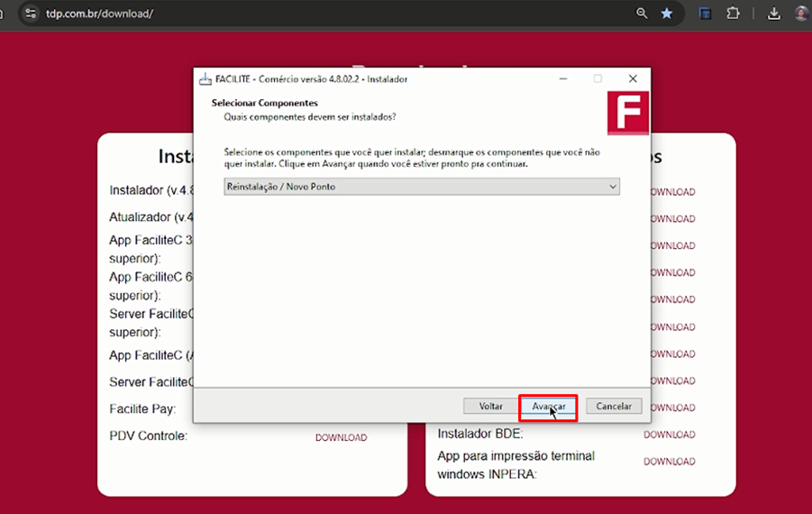Click the blue extension icon beside the star
The image size is (812, 514).
click(x=706, y=14)
